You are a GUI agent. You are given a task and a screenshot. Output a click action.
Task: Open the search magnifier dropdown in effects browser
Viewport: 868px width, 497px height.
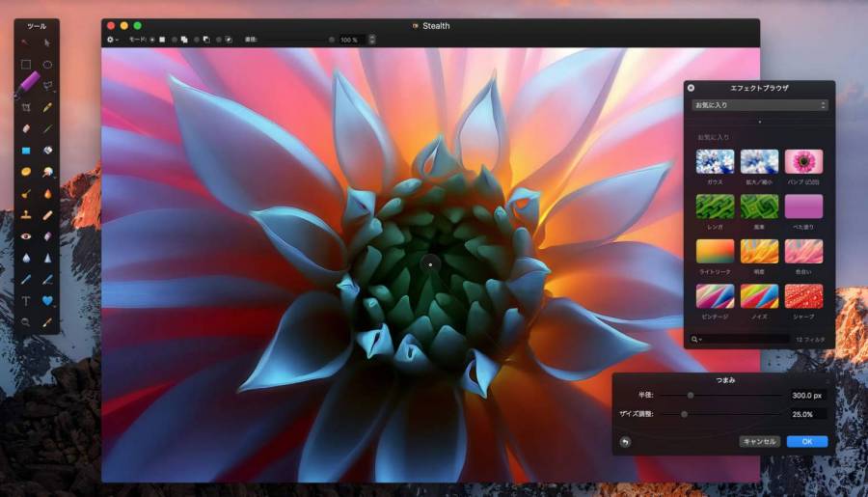695,339
